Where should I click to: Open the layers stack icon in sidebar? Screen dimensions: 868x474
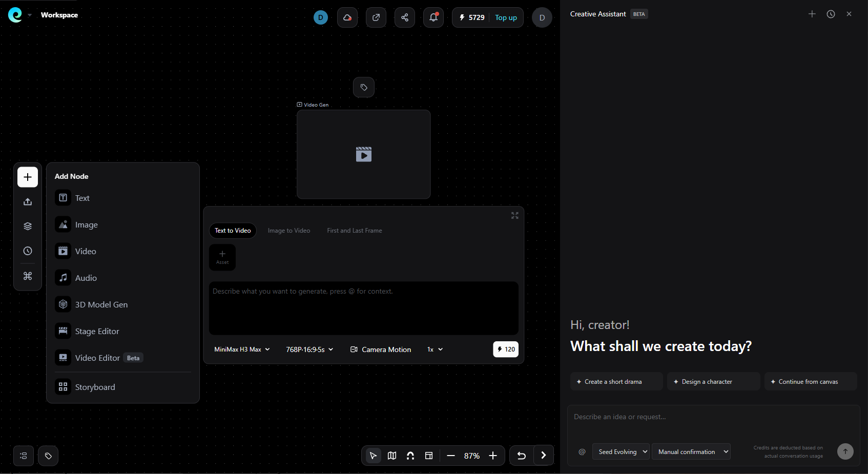(x=28, y=226)
